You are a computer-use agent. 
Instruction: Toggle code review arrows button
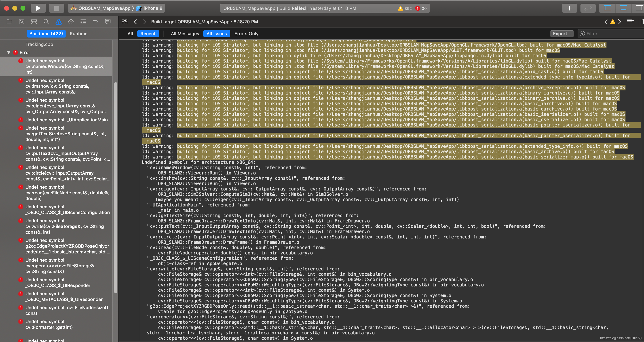(x=588, y=8)
